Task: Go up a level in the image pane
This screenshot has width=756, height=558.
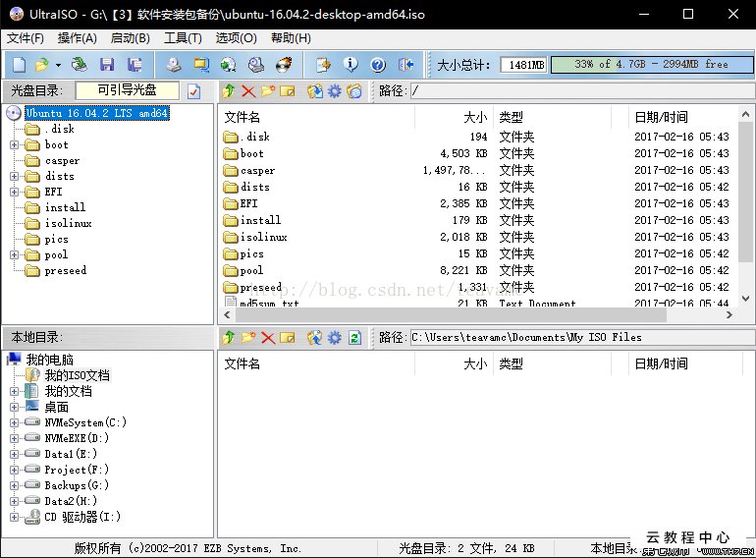Action: tap(229, 90)
